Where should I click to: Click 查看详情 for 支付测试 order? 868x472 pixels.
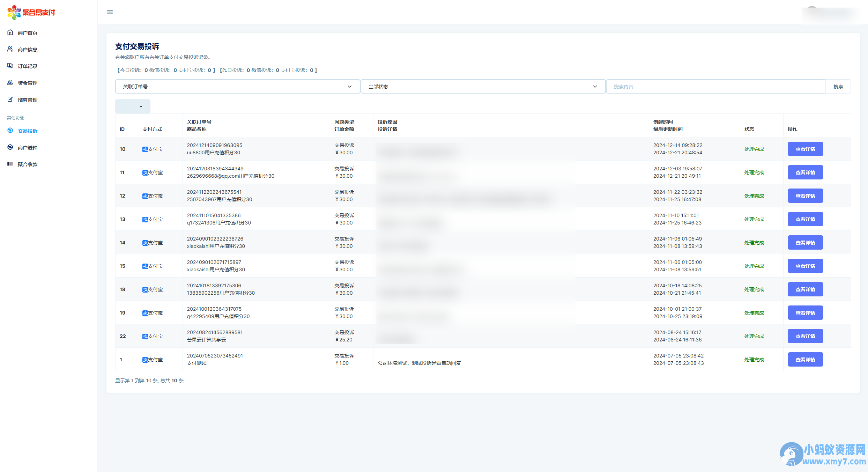805,360
